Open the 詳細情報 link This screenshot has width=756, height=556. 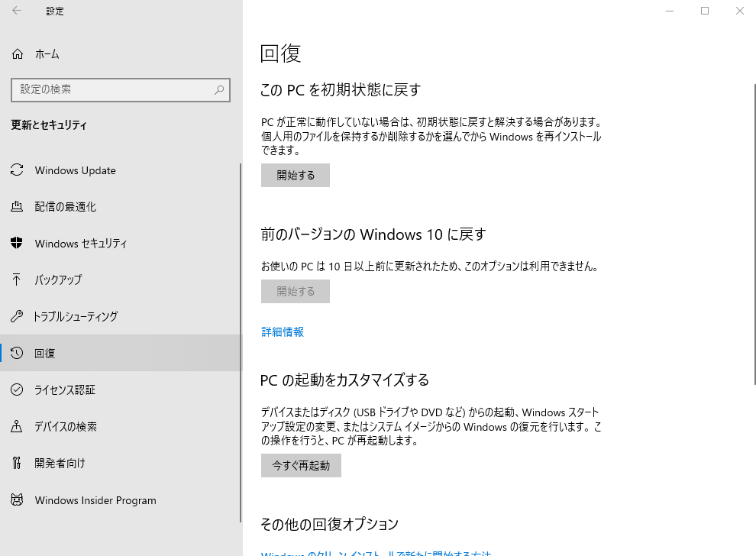(282, 331)
